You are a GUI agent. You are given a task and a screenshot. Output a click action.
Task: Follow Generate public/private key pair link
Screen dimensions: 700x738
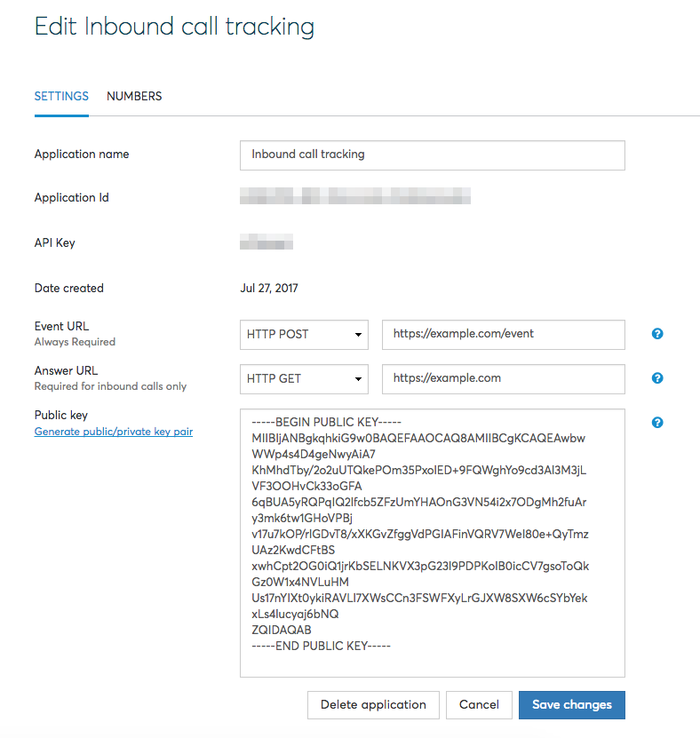[x=114, y=432]
